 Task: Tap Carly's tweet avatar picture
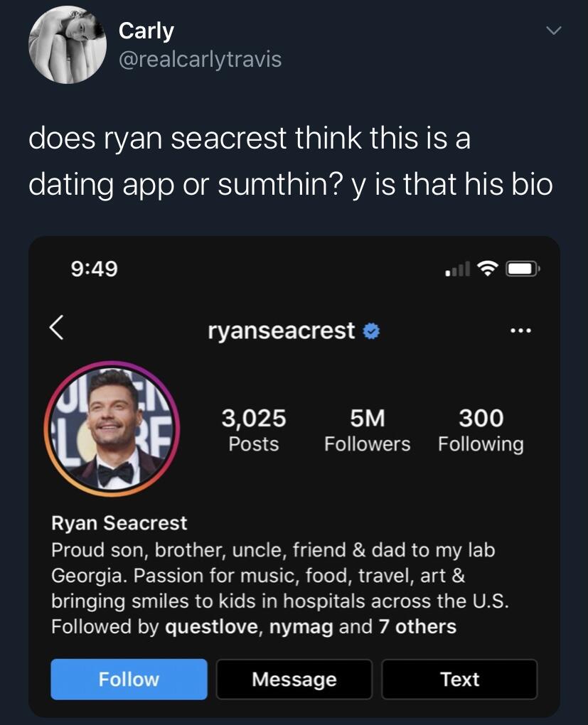tap(67, 45)
